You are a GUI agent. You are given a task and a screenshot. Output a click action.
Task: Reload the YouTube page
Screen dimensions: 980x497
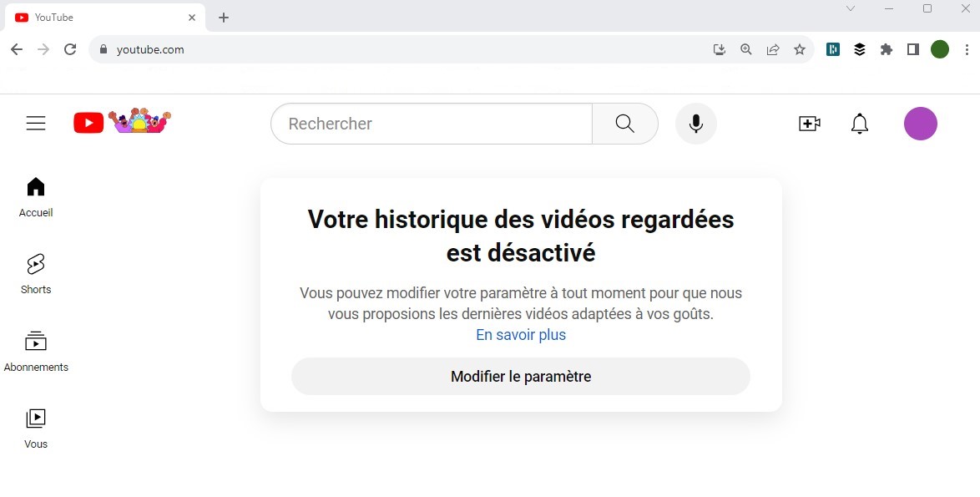(70, 49)
